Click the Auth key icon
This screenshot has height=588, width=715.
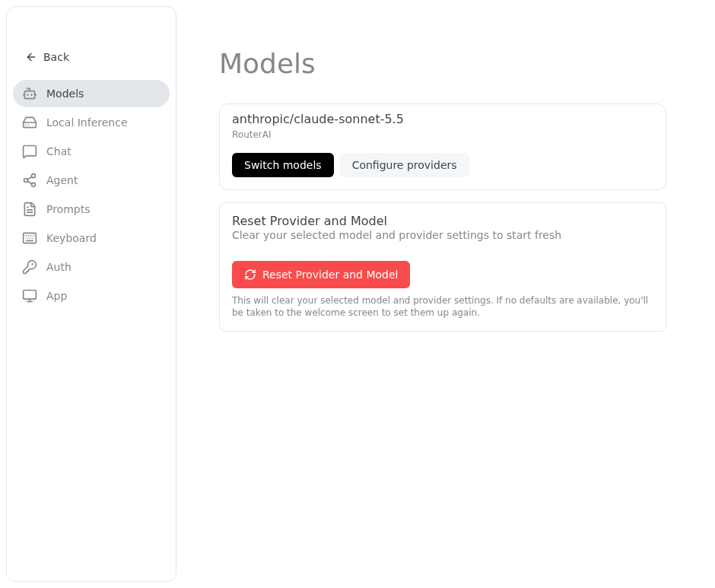coord(30,267)
